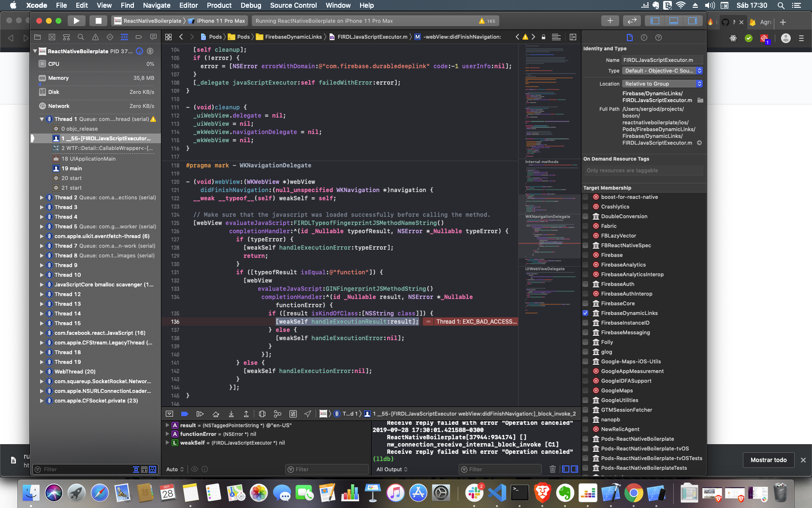Open the Project navigator folder icon

tap(37, 37)
